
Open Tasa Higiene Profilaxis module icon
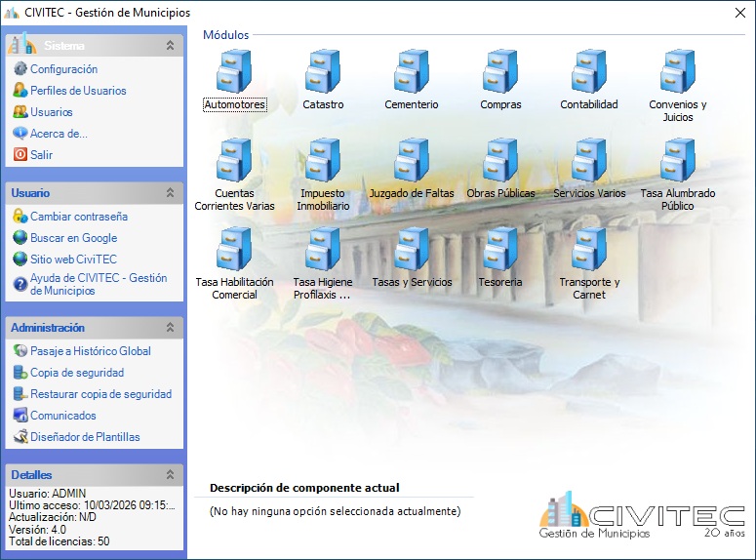tap(323, 249)
